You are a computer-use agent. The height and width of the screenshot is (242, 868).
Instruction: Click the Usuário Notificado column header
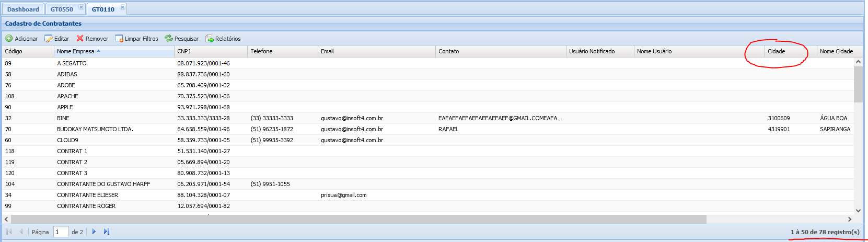click(600, 51)
